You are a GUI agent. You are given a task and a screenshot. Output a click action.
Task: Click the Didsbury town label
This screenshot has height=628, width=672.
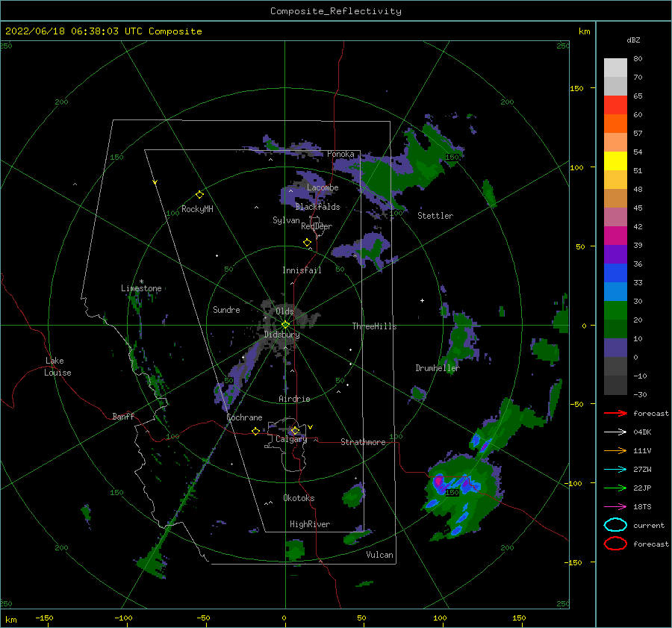tap(281, 335)
